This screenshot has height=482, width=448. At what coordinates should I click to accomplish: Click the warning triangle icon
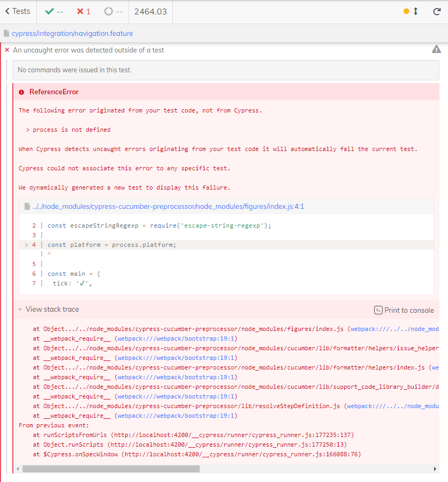tap(436, 49)
